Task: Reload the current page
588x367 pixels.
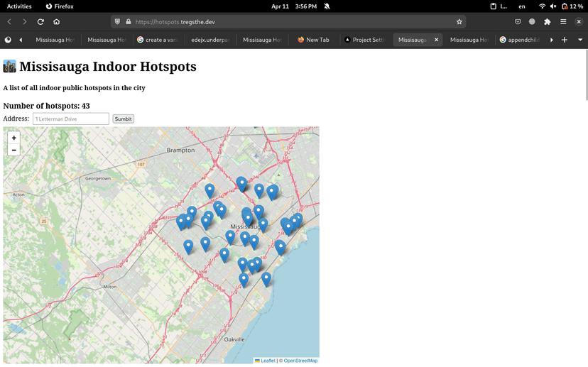Action: coord(40,22)
